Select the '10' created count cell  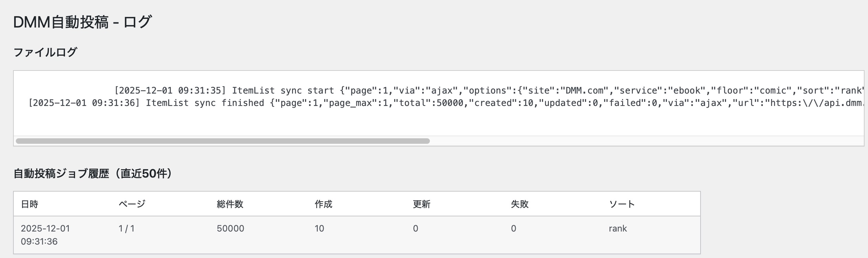pos(319,229)
